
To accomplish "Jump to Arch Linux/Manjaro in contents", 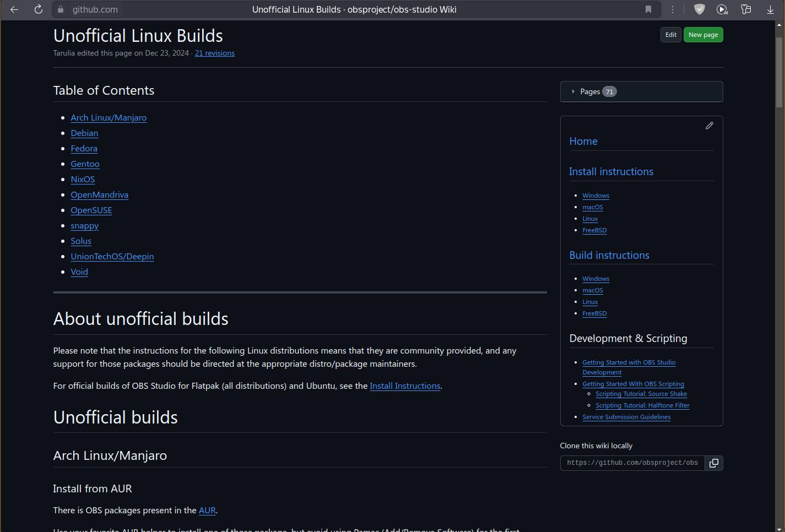I will [x=109, y=117].
